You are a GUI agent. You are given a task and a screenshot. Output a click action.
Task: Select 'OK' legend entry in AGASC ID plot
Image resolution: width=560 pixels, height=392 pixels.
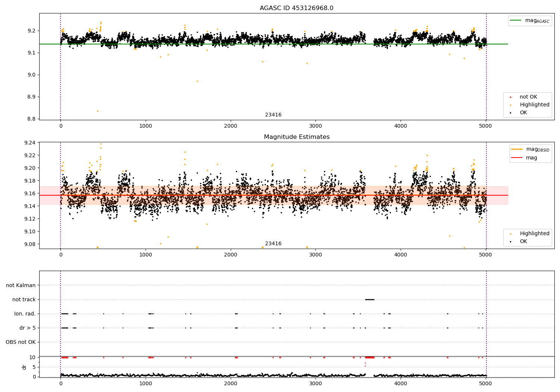(523, 113)
